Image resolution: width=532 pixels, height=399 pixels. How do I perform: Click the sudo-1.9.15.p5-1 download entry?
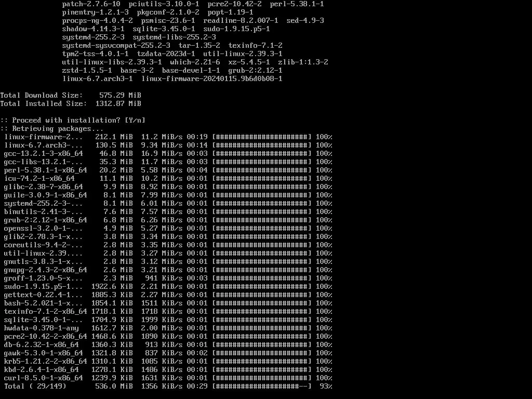tap(168, 286)
